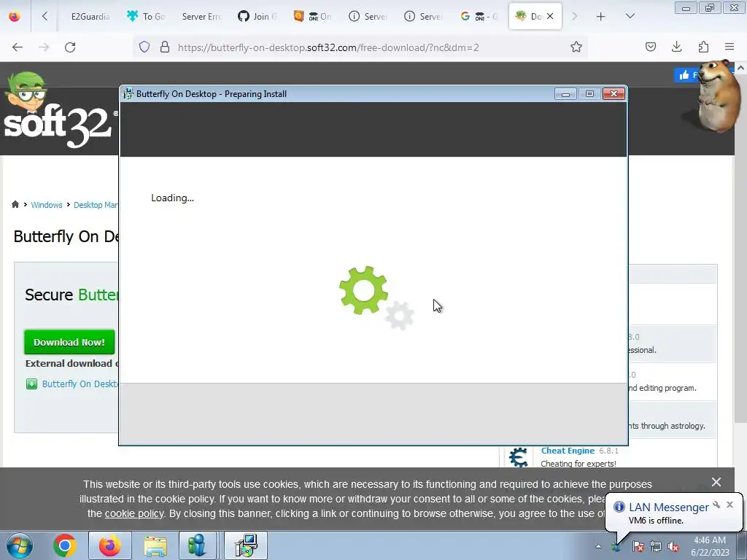Open File Explorer from the taskbar
The width and height of the screenshot is (747, 560).
click(156, 545)
